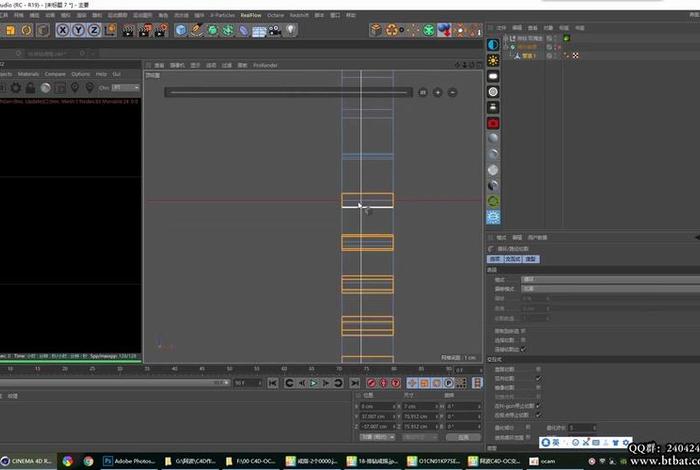Toggle the Live Viewer lock icon

tap(30, 87)
